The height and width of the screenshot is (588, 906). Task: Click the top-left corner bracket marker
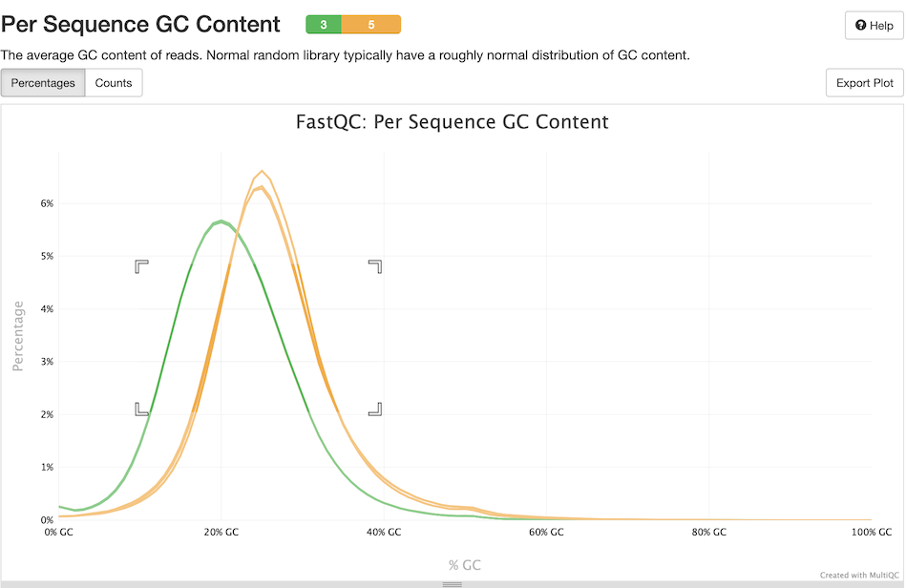click(x=140, y=266)
